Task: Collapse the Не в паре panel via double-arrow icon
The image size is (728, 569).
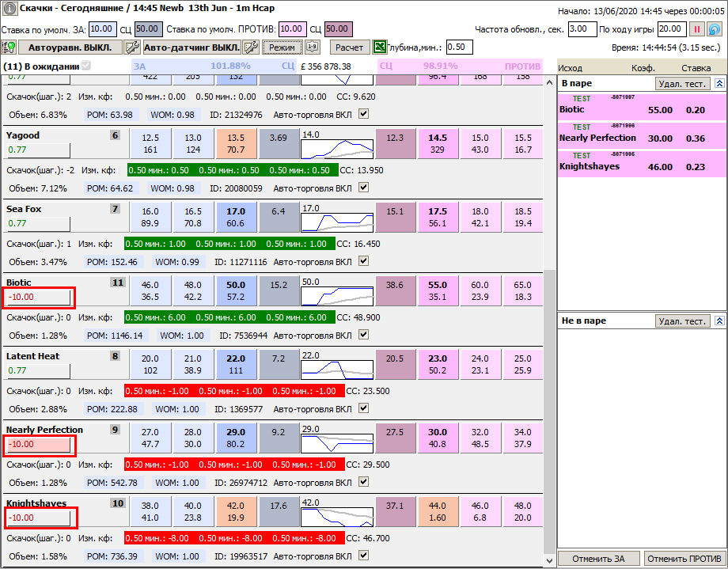Action: click(719, 321)
